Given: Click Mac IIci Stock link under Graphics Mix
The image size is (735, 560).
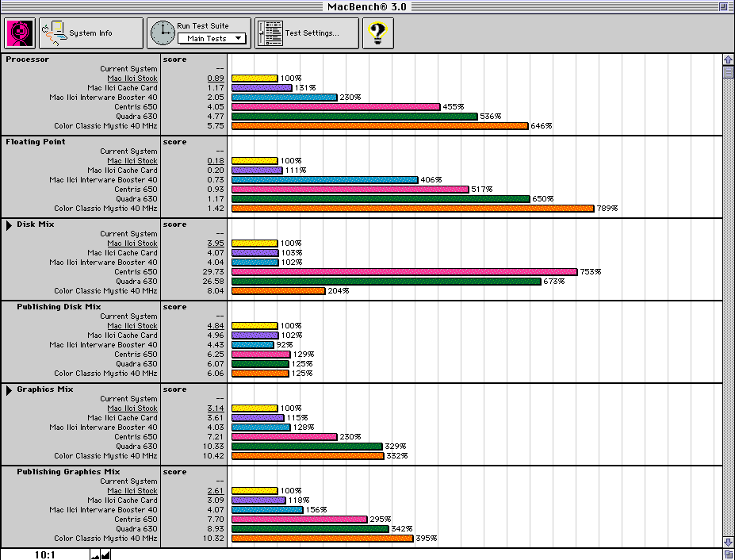Looking at the screenshot, I should tap(132, 408).
